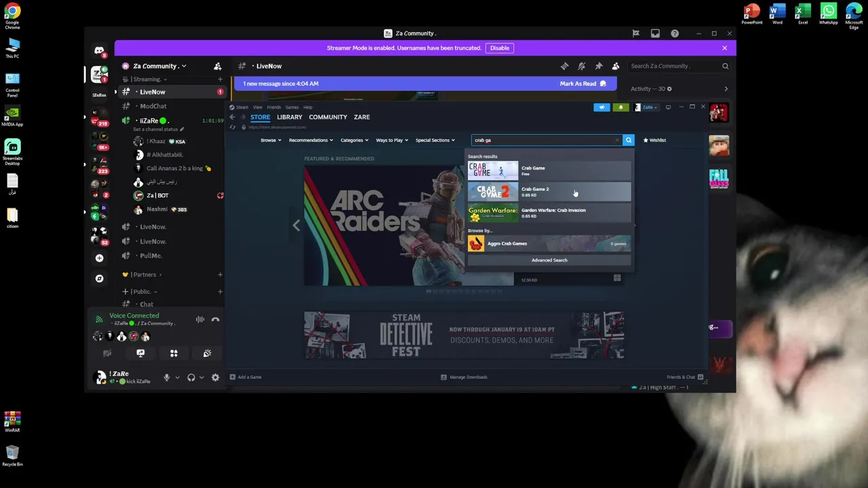Open Categories dropdown in Steam store
The height and width of the screenshot is (488, 868).
tap(354, 140)
